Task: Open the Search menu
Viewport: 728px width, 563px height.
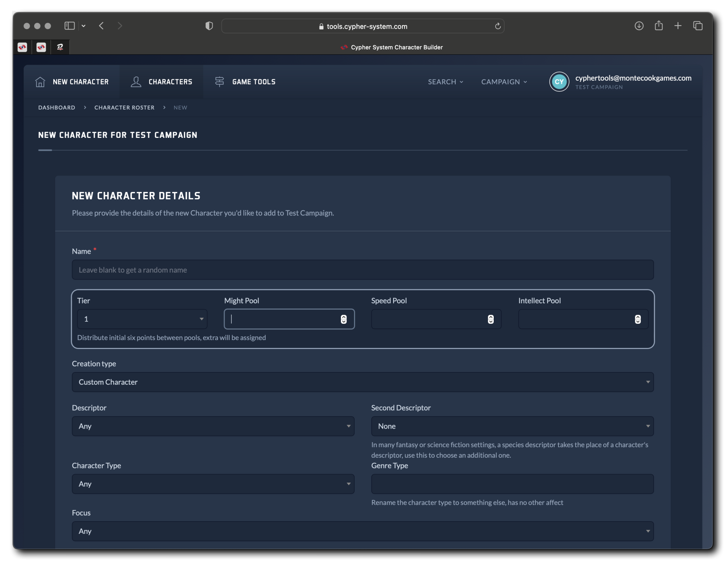Action: 445,82
